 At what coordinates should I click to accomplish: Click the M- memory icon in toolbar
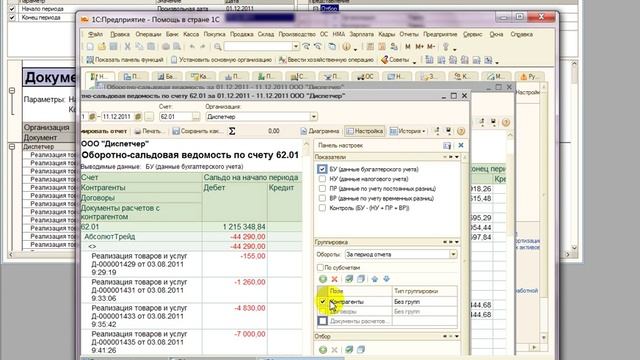click(x=431, y=47)
